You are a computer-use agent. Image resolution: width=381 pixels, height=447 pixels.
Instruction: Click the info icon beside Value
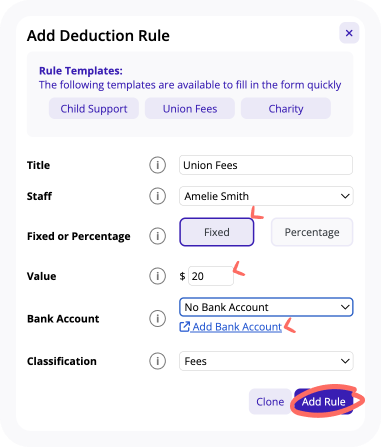pos(157,276)
